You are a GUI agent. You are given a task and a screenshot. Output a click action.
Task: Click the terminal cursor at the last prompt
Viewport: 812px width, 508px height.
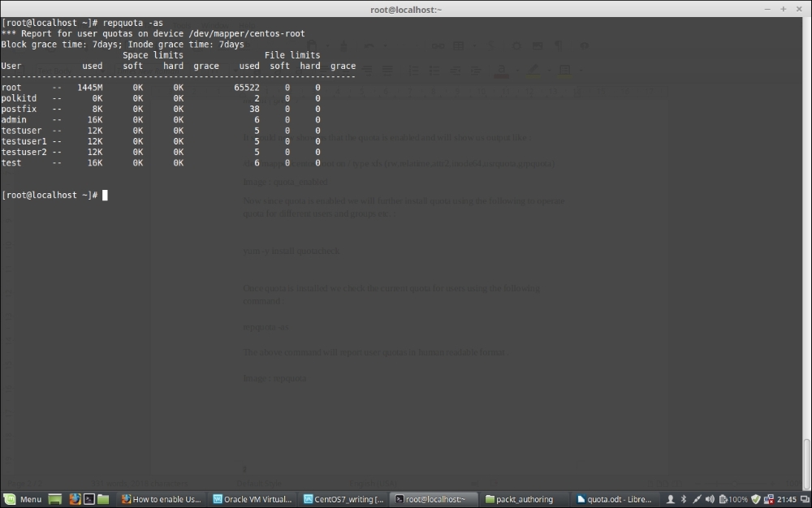pyautogui.click(x=105, y=195)
